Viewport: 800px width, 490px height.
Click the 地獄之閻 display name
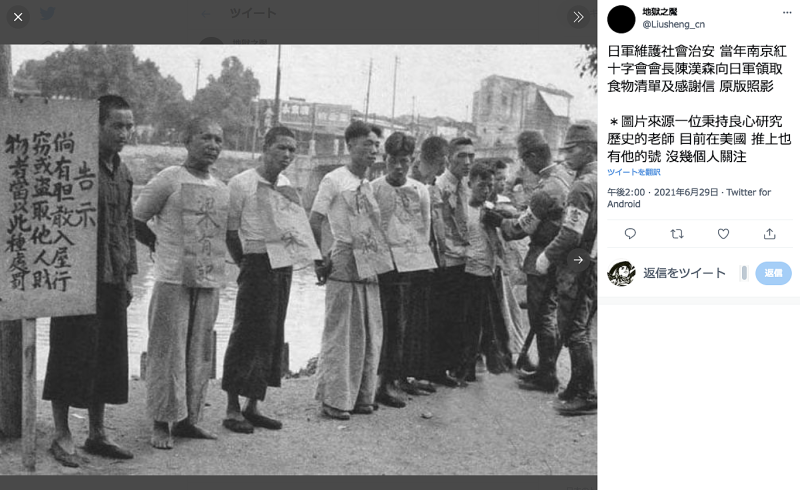[x=659, y=12]
